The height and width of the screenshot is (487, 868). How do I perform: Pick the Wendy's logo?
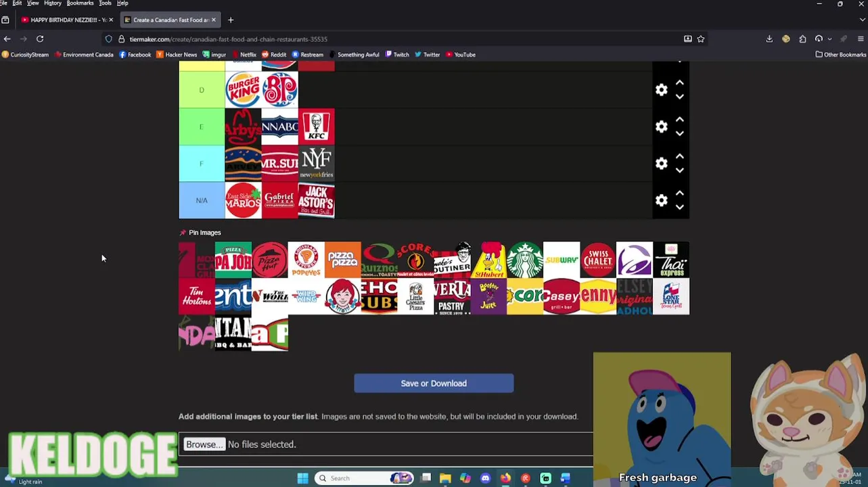coord(343,296)
